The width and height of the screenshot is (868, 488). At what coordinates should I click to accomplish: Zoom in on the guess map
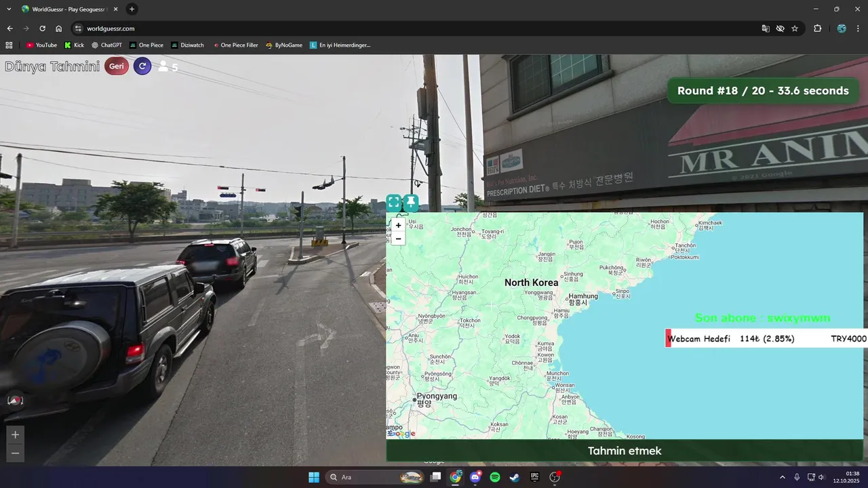click(x=398, y=225)
